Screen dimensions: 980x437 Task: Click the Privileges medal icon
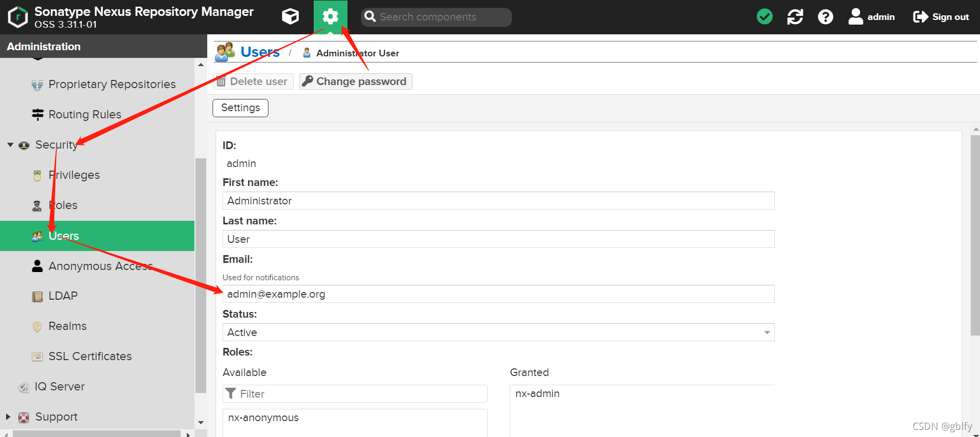pos(37,176)
